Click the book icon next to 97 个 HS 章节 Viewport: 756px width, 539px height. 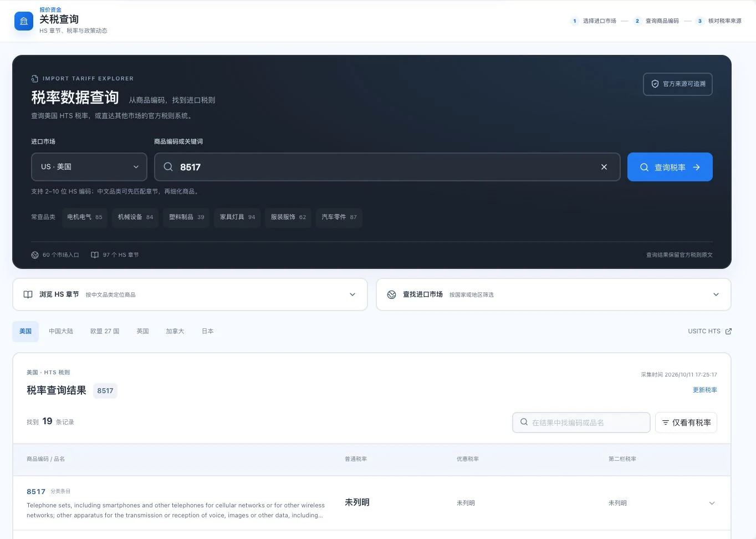[95, 255]
